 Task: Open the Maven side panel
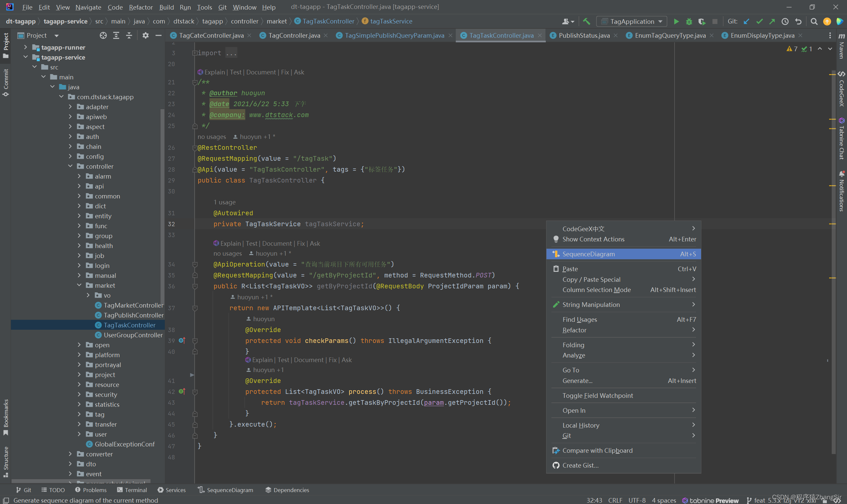tap(842, 46)
